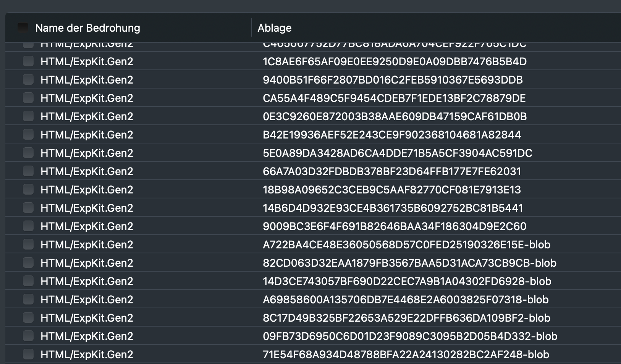Toggle checkbox for 8C17D49B325BF226 blob row
621x364 pixels.
[28, 317]
